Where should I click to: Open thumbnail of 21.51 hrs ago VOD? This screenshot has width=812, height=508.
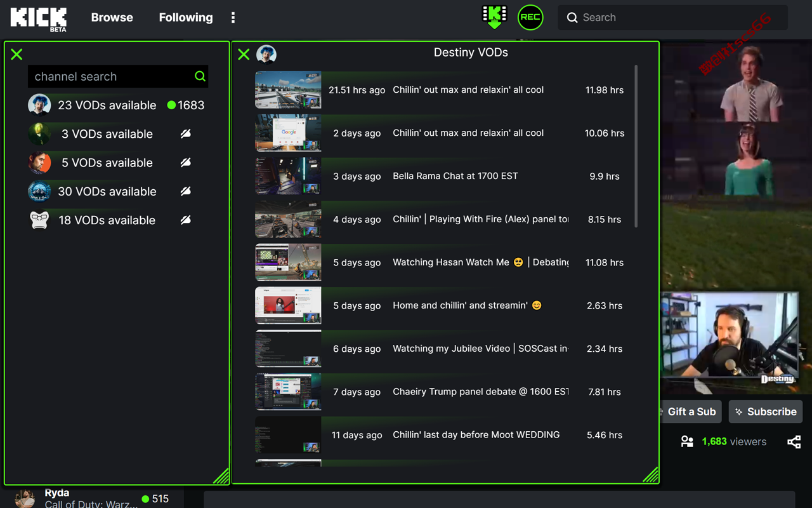[288, 90]
